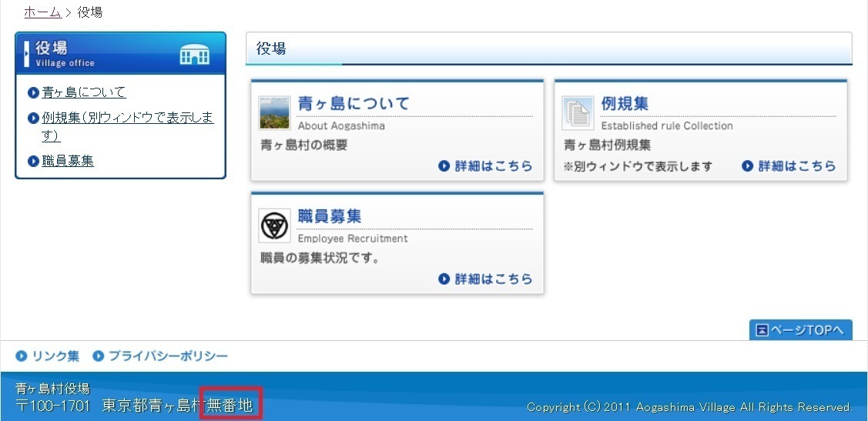Click the bullet icon beside sidebar 青ヶ島について
This screenshot has width=868, height=421.
tap(33, 92)
